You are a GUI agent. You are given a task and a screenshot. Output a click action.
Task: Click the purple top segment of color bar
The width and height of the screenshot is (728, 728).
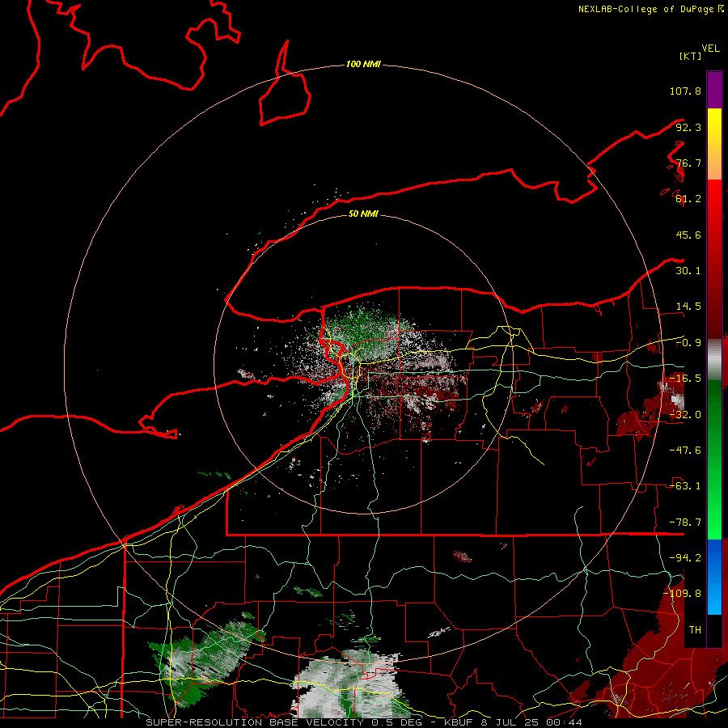tap(714, 91)
